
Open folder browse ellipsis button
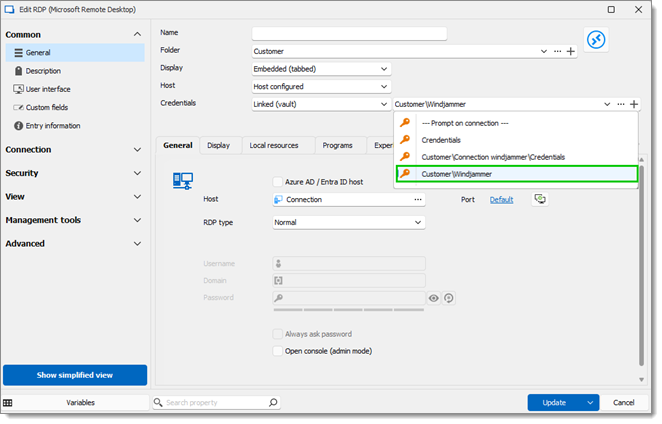tap(557, 51)
